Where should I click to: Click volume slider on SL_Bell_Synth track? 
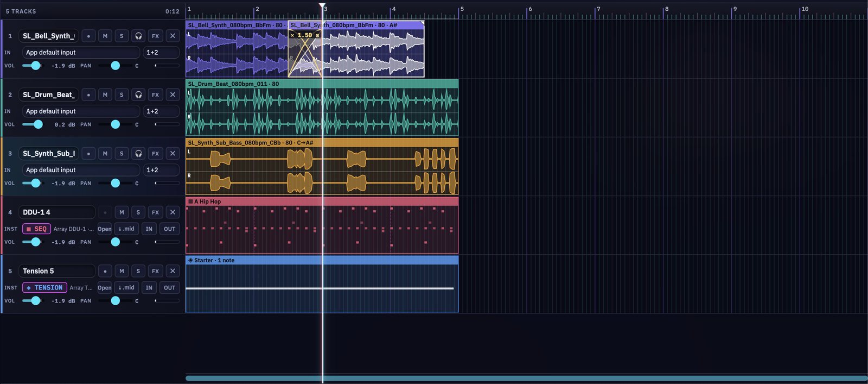(32, 66)
